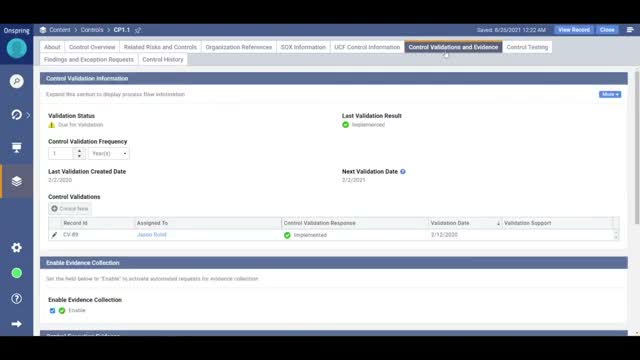Screen dimensions: 640x360
Task: Click the Content breadcrumb link
Action: [x=60, y=30]
